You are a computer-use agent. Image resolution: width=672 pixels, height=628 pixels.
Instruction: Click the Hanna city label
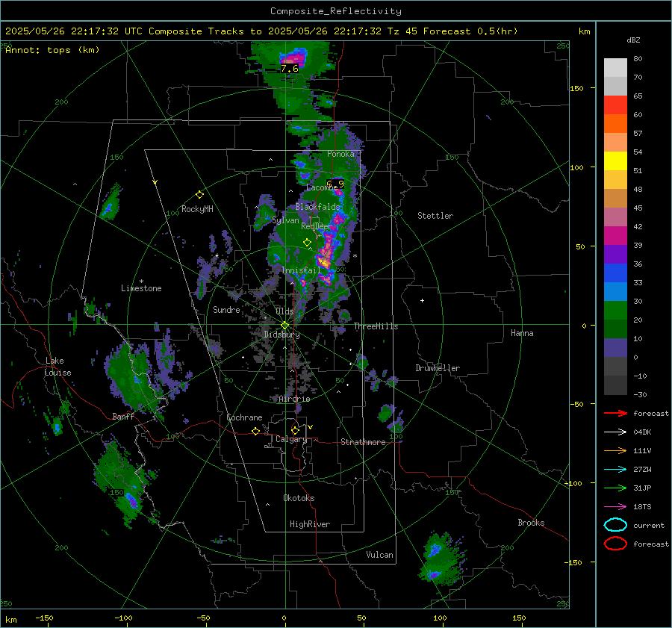pos(522,333)
